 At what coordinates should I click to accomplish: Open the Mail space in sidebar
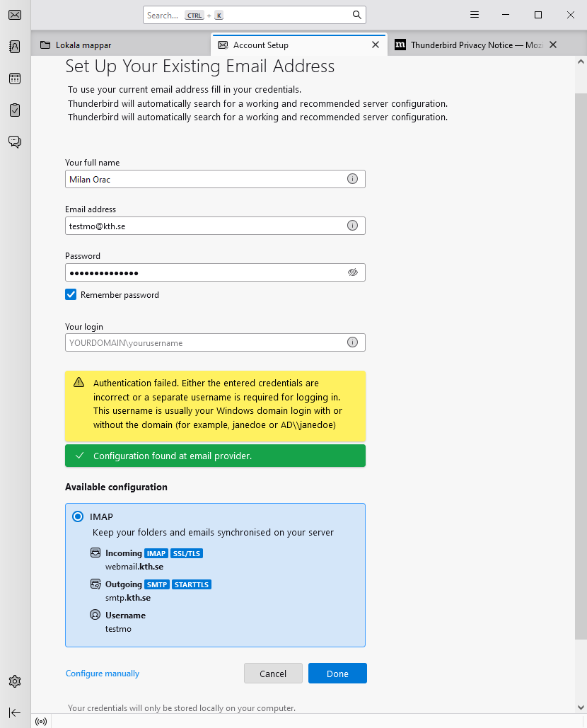tap(15, 15)
